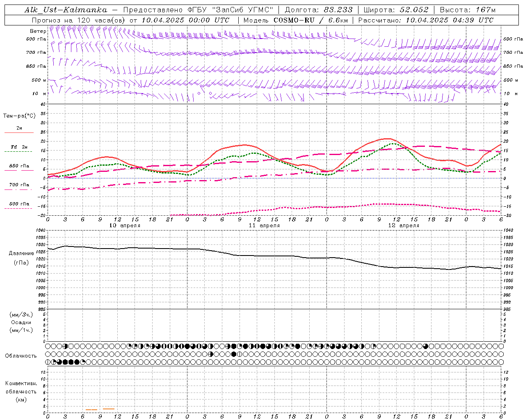Click the Тем-ра(°C) axis label
This screenshot has width=525, height=420.
tap(19, 116)
